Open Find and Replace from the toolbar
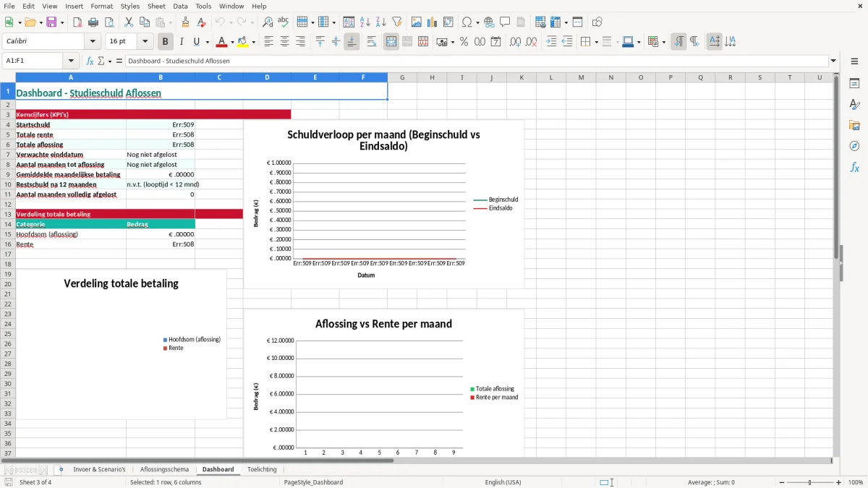The image size is (868, 488). pyautogui.click(x=268, y=22)
